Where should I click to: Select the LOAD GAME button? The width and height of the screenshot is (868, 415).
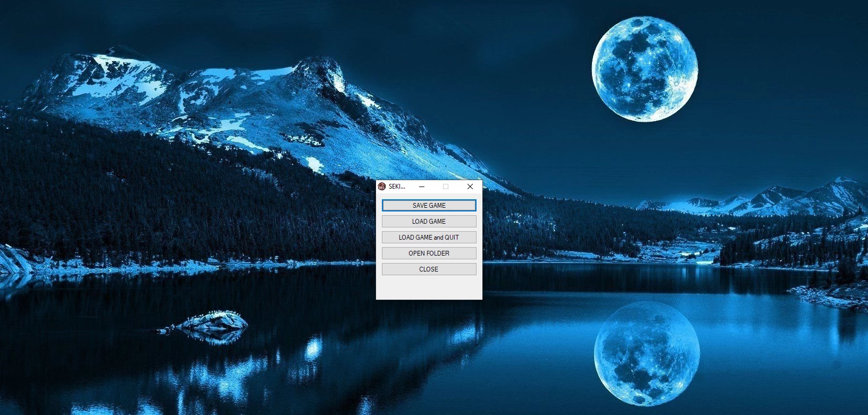click(x=429, y=222)
